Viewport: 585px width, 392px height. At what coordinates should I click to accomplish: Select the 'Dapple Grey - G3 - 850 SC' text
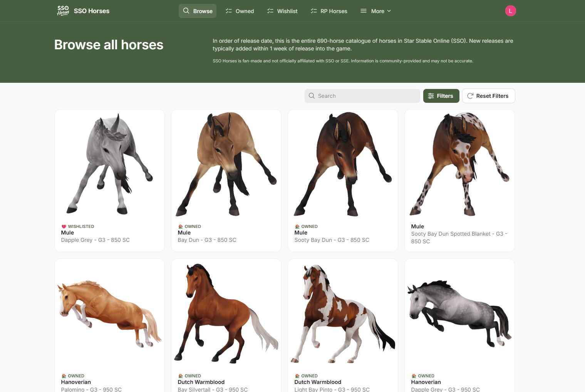[x=96, y=240]
